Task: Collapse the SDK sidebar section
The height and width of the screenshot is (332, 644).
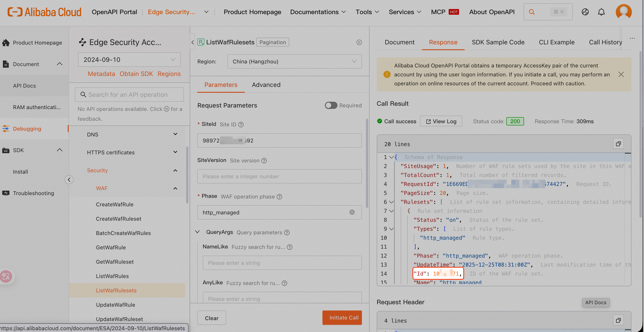Action: pos(59,150)
